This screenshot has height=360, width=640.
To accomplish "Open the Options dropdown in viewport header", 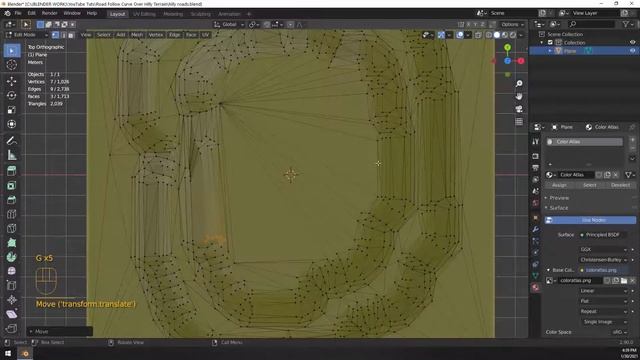I will click(512, 24).
